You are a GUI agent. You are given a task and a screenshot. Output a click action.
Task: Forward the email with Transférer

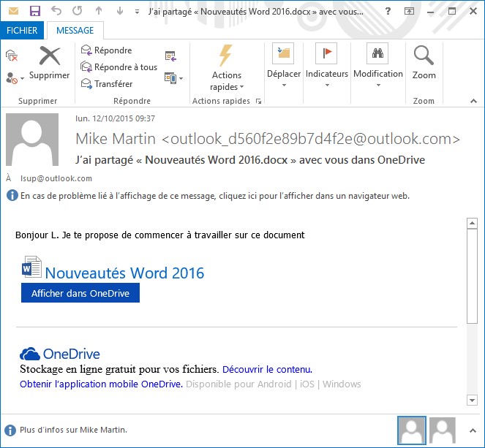(107, 84)
